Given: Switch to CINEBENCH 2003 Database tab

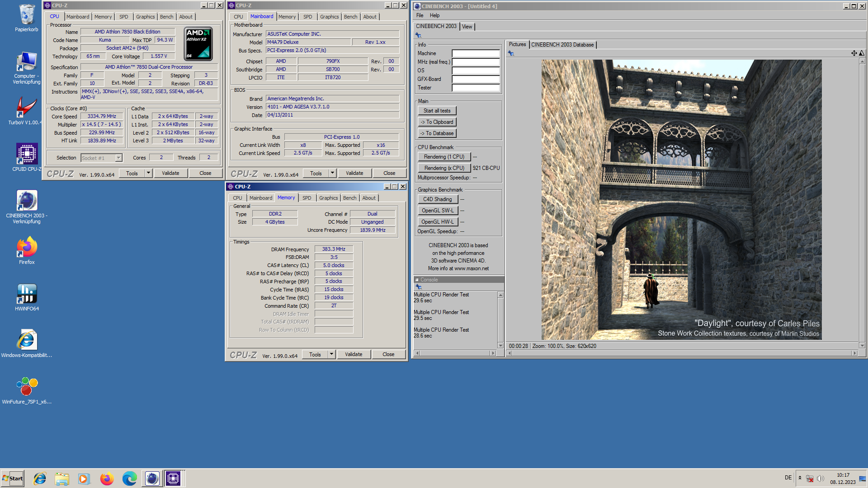Looking at the screenshot, I should 562,45.
